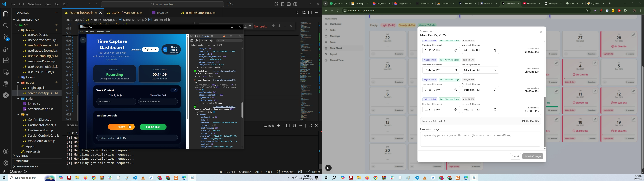Open the Source Control view in activity bar

(6, 38)
